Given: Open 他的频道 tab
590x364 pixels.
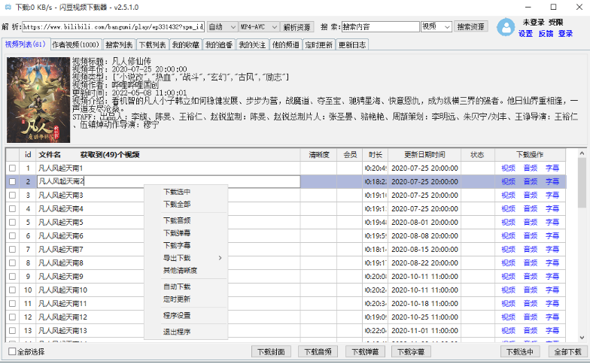Looking at the screenshot, I should [x=286, y=45].
